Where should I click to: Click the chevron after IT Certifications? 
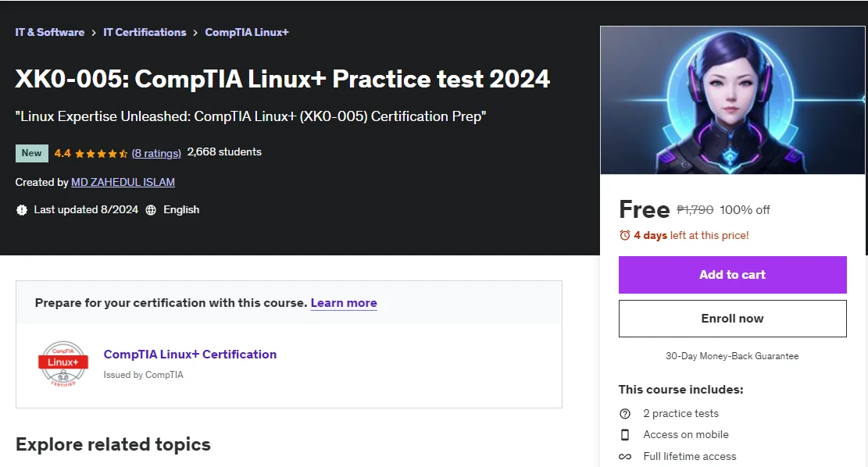(195, 33)
